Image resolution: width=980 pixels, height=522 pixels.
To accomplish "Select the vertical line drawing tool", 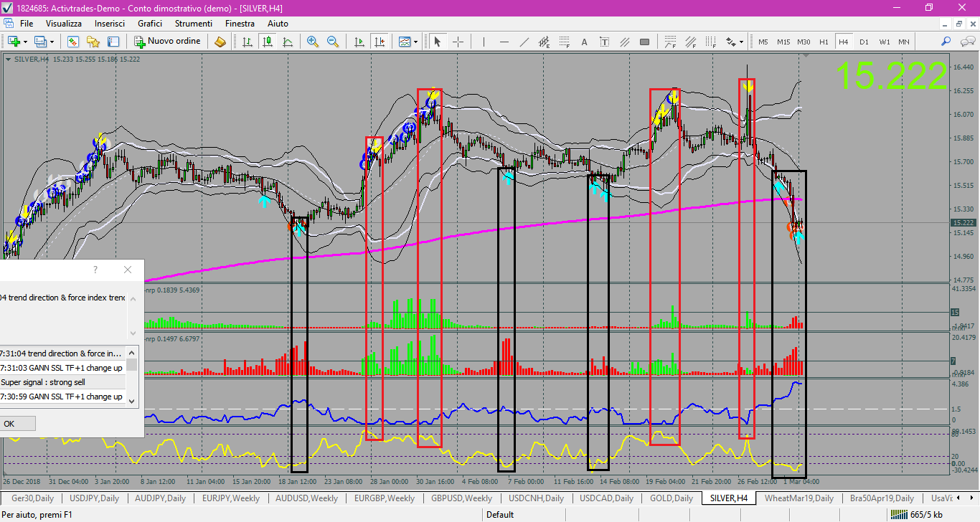I will click(x=484, y=42).
